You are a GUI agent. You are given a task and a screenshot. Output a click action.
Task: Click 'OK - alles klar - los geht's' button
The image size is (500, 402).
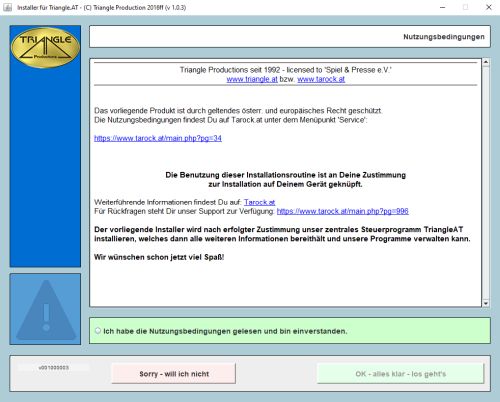pyautogui.click(x=400, y=374)
